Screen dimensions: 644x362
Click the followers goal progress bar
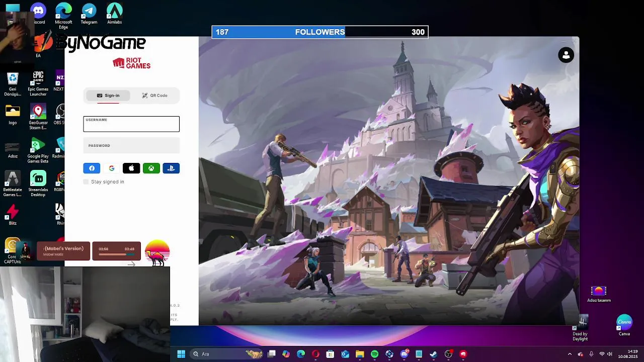coord(320,32)
